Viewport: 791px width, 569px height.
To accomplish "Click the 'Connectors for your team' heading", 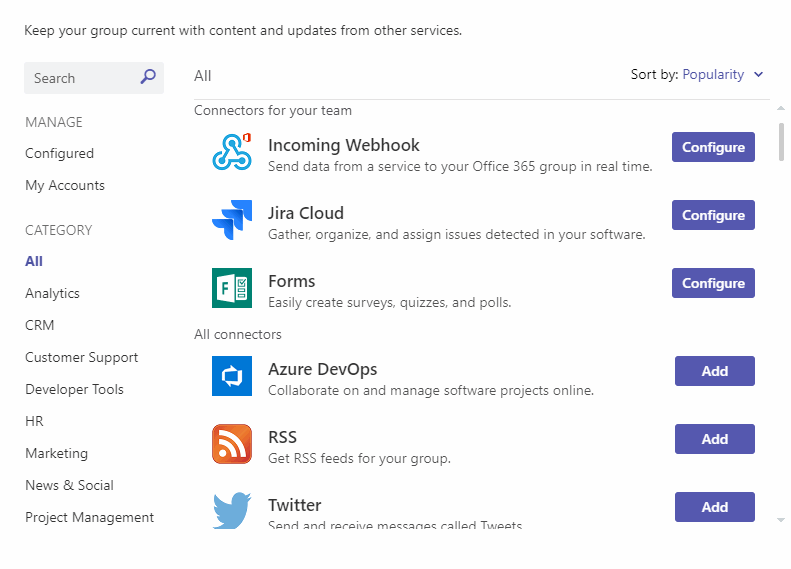I will [273, 110].
